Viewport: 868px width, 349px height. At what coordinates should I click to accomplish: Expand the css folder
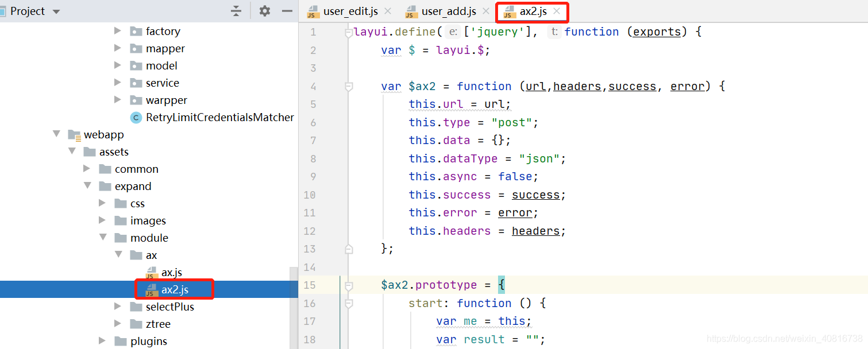click(x=102, y=203)
